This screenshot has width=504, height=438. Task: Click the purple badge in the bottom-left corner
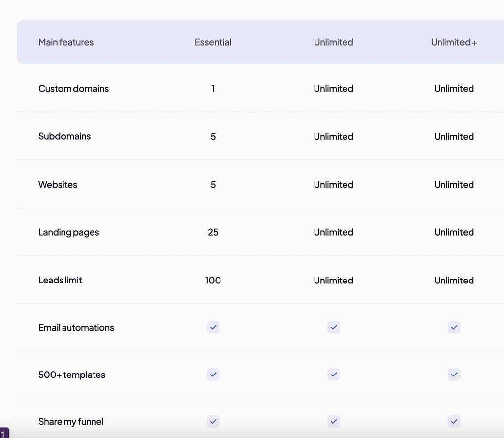(x=4, y=433)
